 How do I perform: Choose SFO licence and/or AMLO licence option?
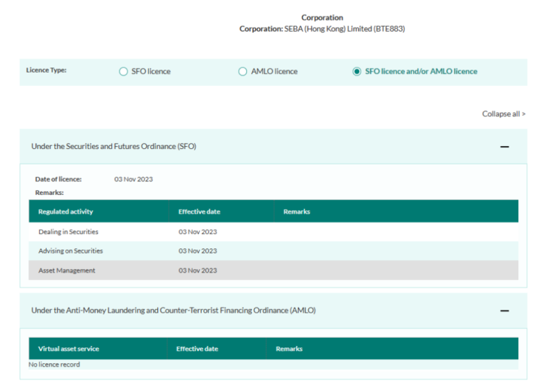pos(357,72)
